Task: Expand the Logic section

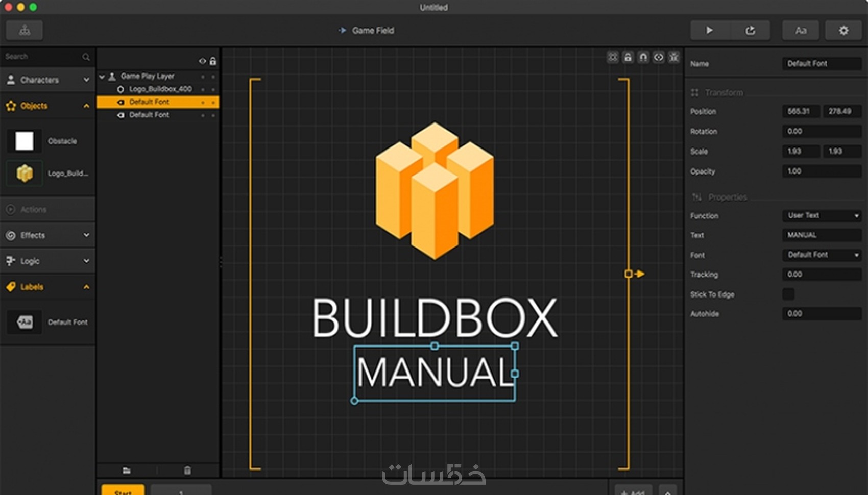Action: 47,261
